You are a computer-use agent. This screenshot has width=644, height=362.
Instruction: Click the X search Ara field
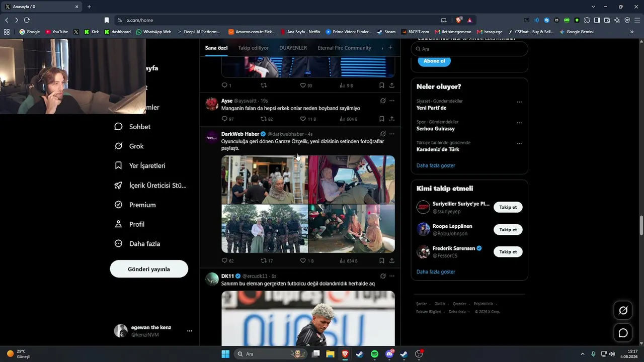click(469, 49)
